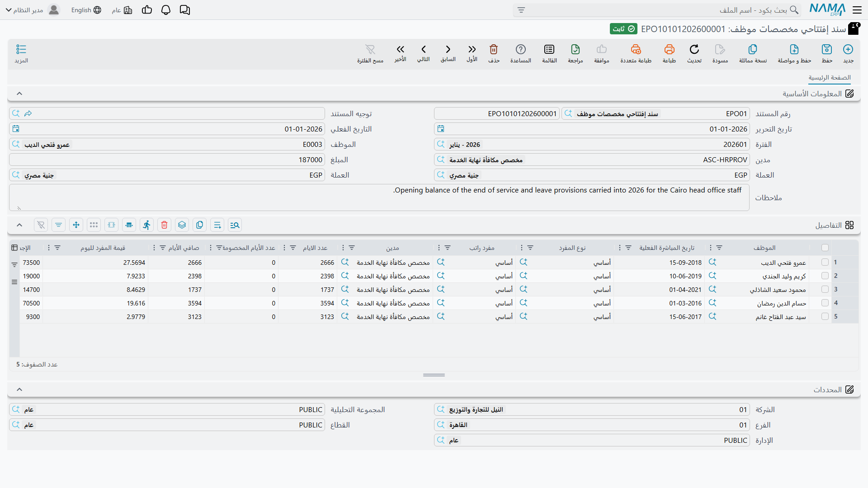Open the notifications bell icon

click(x=166, y=10)
